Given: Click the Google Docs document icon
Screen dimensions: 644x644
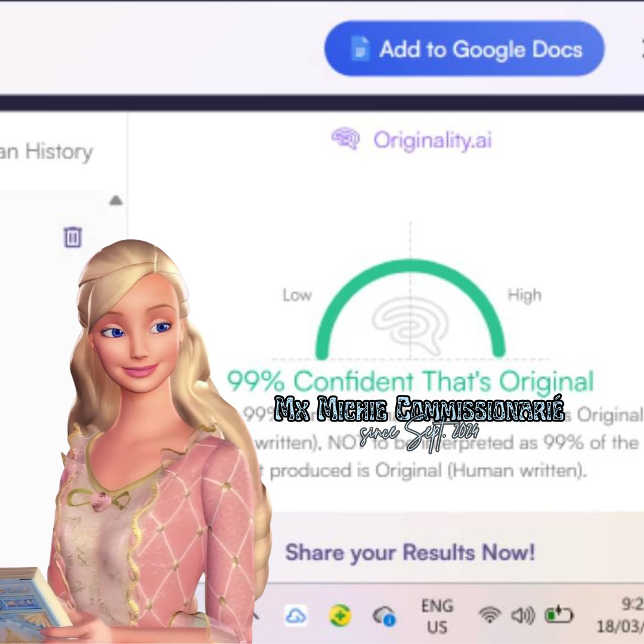Looking at the screenshot, I should click(361, 49).
